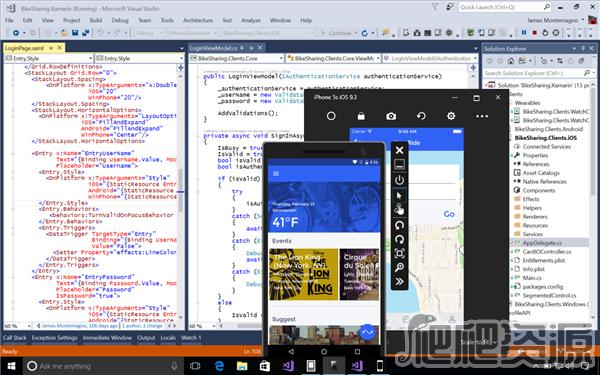This screenshot has height=375, width=600.
Task: Tap the Android back navigation triangle
Action: coord(291,351)
